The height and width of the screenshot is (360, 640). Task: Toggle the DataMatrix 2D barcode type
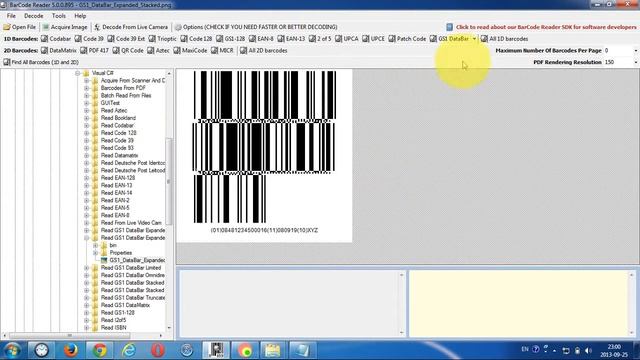(59, 51)
